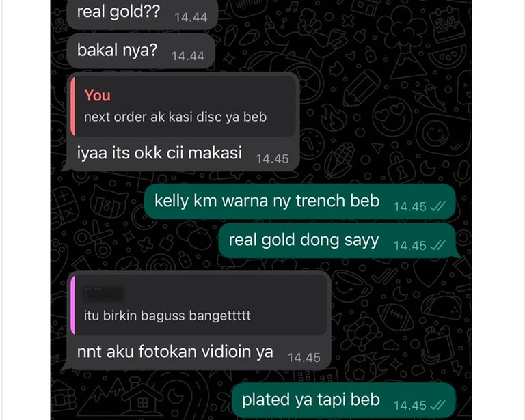Tap 14.45 timestamp on 'iyaa its okk' message
The width and height of the screenshot is (525, 420).
[272, 159]
